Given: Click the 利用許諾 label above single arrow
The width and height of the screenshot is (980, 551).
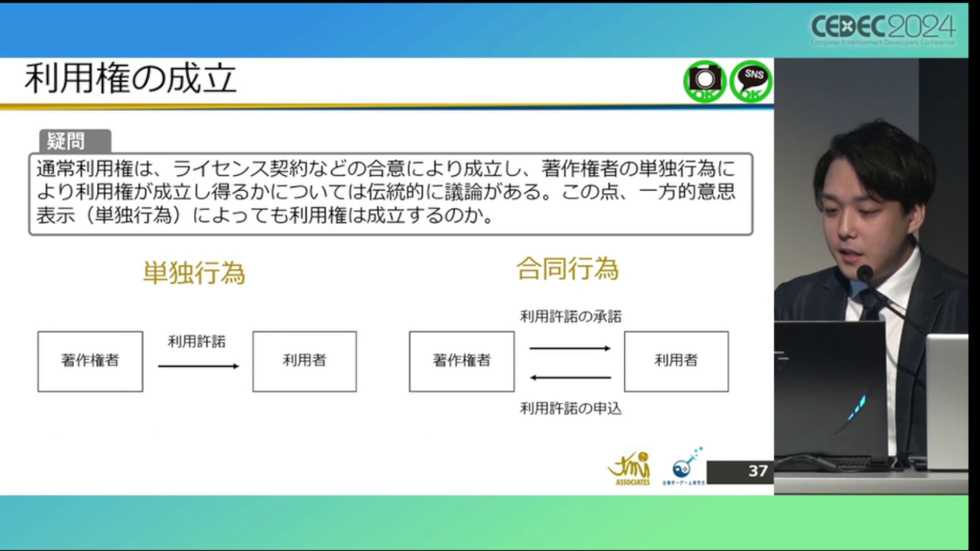Looking at the screenshot, I should pyautogui.click(x=197, y=341).
